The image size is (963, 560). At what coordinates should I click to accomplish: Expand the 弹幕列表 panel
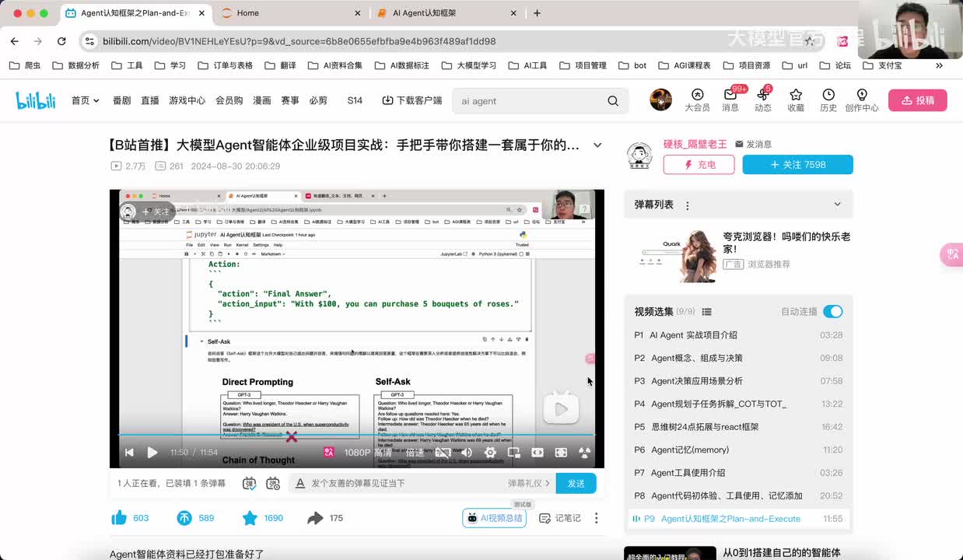click(837, 205)
